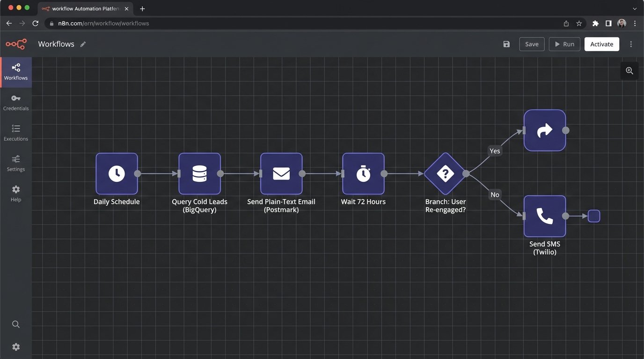Image resolution: width=644 pixels, height=359 pixels.
Task: Toggle the Activate switch for the workflow
Action: pos(601,43)
